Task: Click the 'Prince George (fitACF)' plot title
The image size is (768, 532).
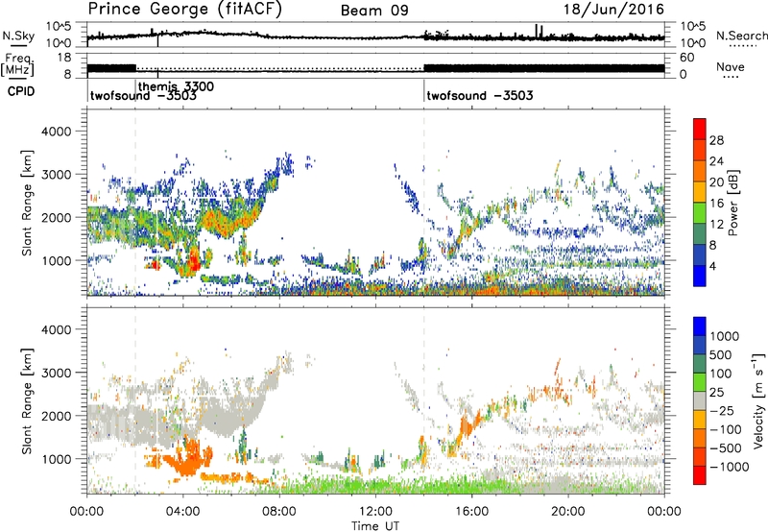Action: (184, 9)
